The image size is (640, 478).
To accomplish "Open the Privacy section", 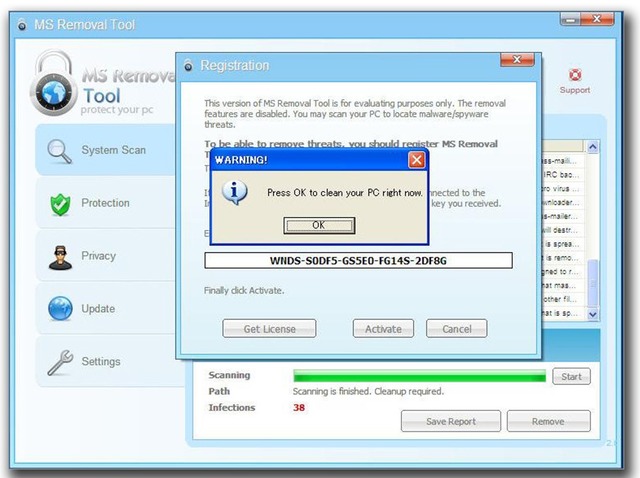I will (105, 256).
